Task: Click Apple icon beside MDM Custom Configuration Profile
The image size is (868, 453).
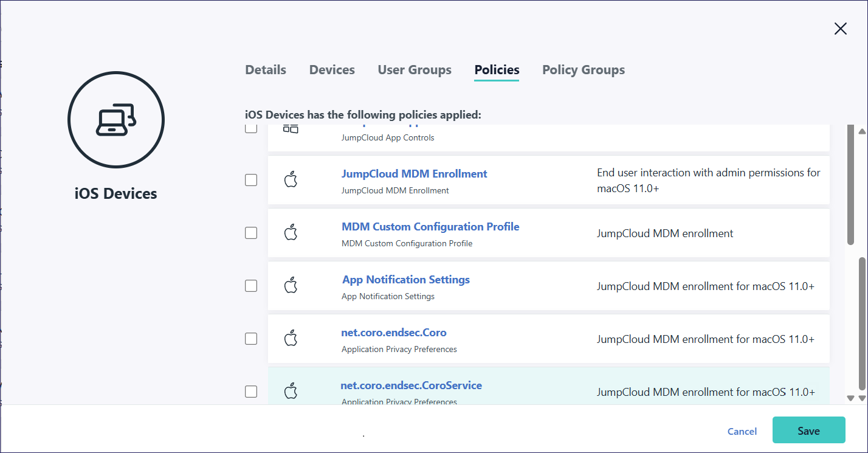Action: pos(291,233)
